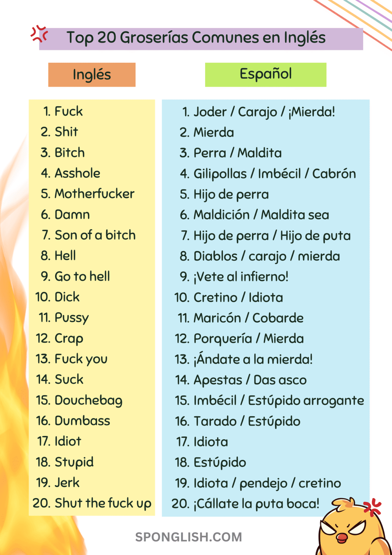The image size is (392, 555).
Task: Click the purple title banner
Action: click(201, 39)
